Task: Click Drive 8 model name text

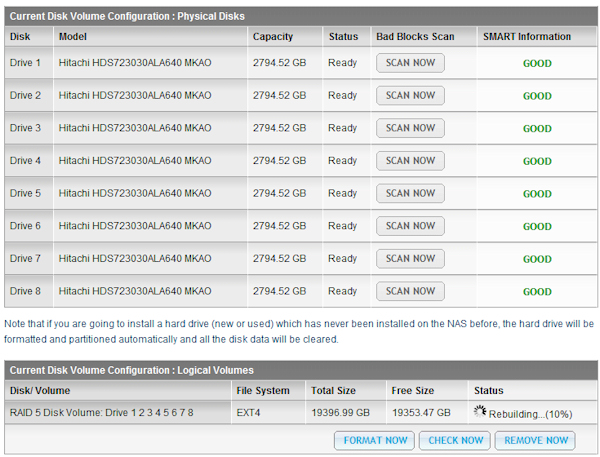Action: 135,291
